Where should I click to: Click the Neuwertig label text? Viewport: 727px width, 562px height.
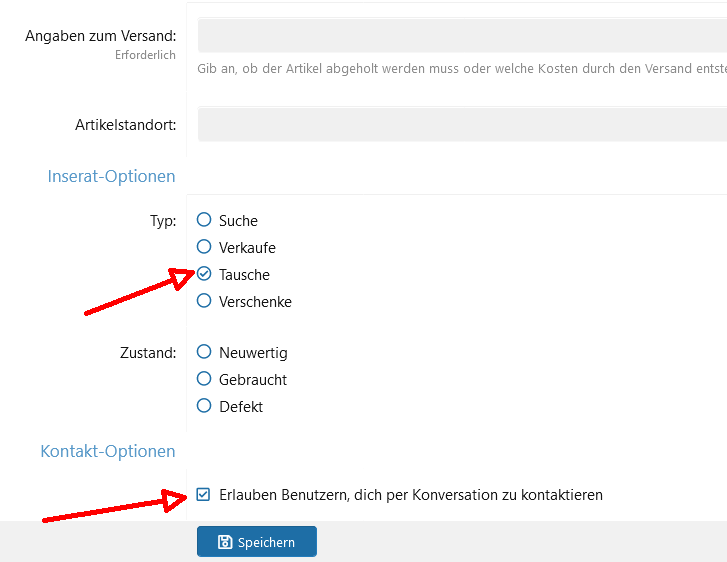pos(253,353)
